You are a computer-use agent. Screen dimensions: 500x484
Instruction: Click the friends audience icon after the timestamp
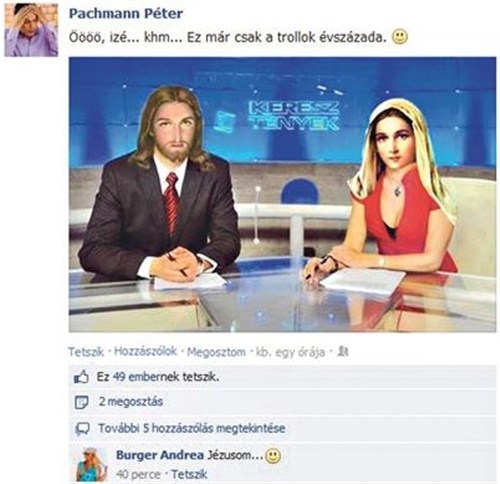pos(343,351)
